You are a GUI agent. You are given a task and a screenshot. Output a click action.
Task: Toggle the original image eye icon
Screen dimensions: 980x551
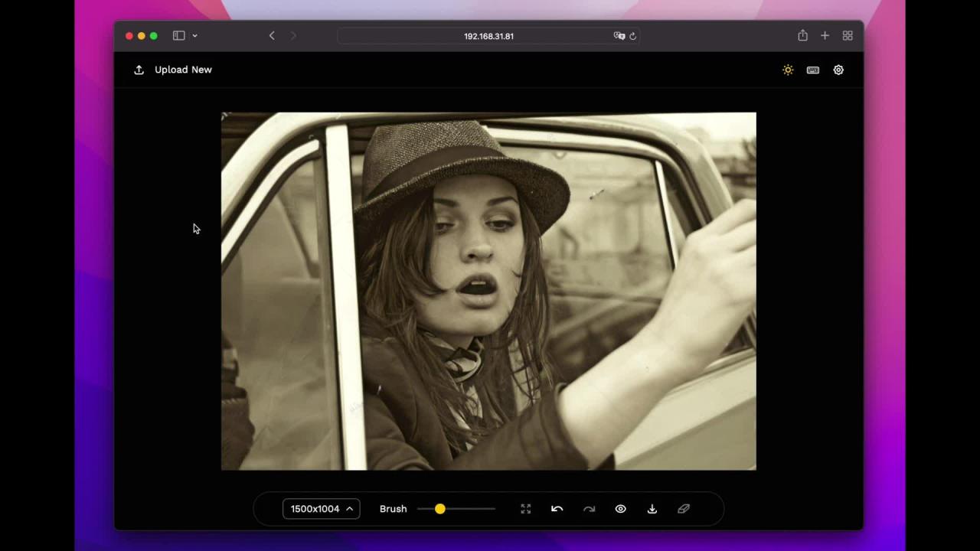(x=621, y=509)
